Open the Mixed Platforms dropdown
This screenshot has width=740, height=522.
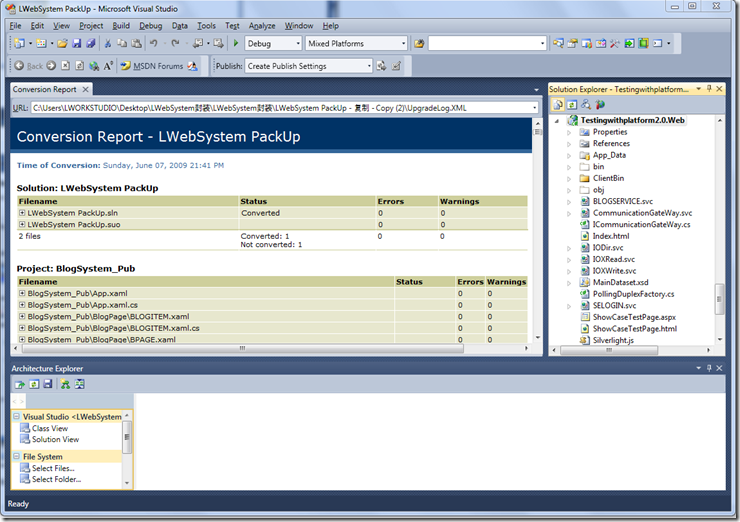click(404, 43)
